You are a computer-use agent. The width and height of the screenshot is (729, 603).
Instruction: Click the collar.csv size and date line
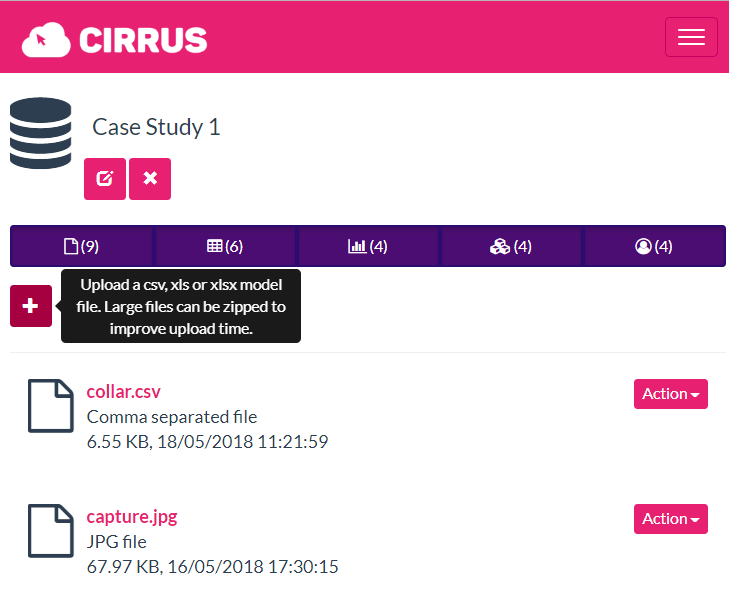[207, 441]
